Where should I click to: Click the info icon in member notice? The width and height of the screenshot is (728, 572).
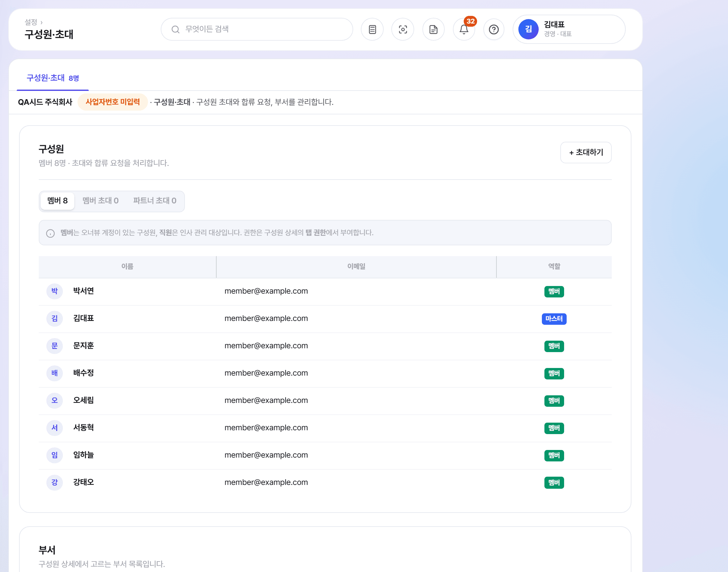point(51,233)
